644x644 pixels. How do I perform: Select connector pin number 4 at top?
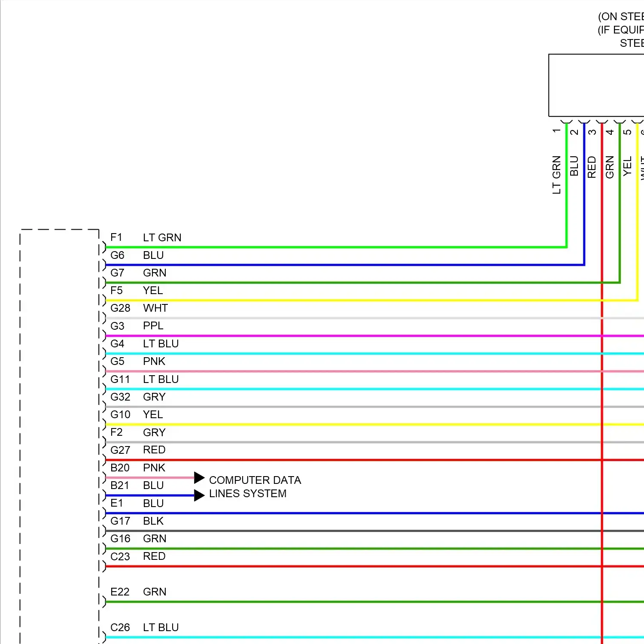coord(610,132)
